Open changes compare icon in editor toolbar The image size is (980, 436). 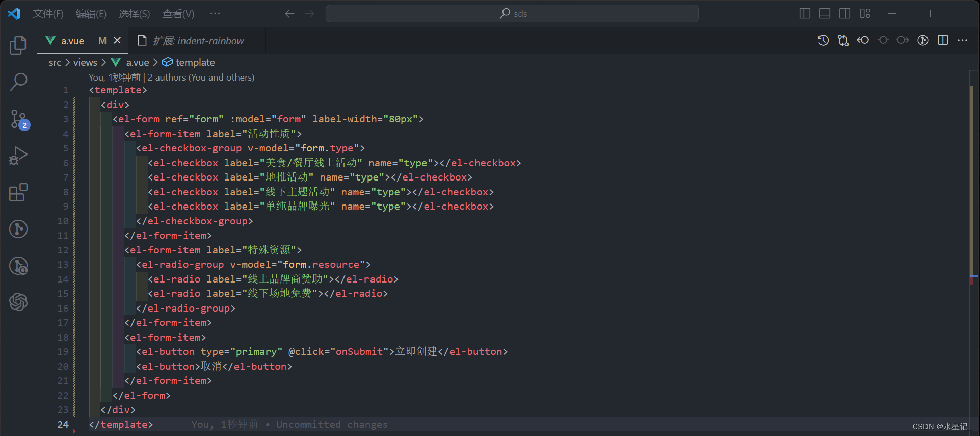click(843, 40)
